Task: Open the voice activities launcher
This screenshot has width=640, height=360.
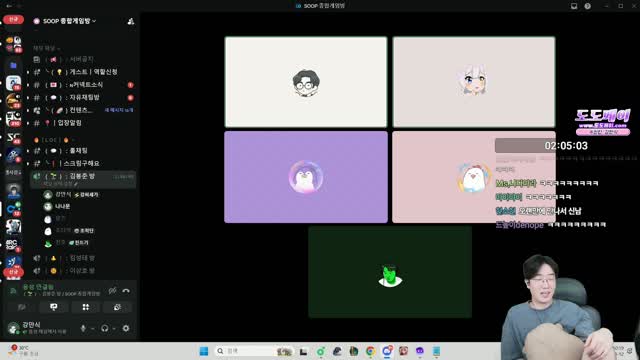Action: click(x=85, y=307)
